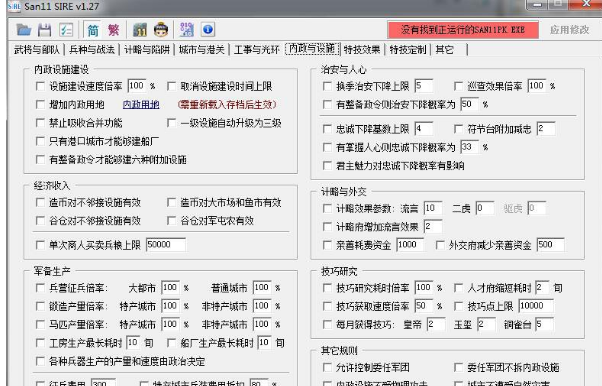Screen dimensions: 602x386
Task: Open the 计略与陷阱 tab
Action: click(147, 50)
